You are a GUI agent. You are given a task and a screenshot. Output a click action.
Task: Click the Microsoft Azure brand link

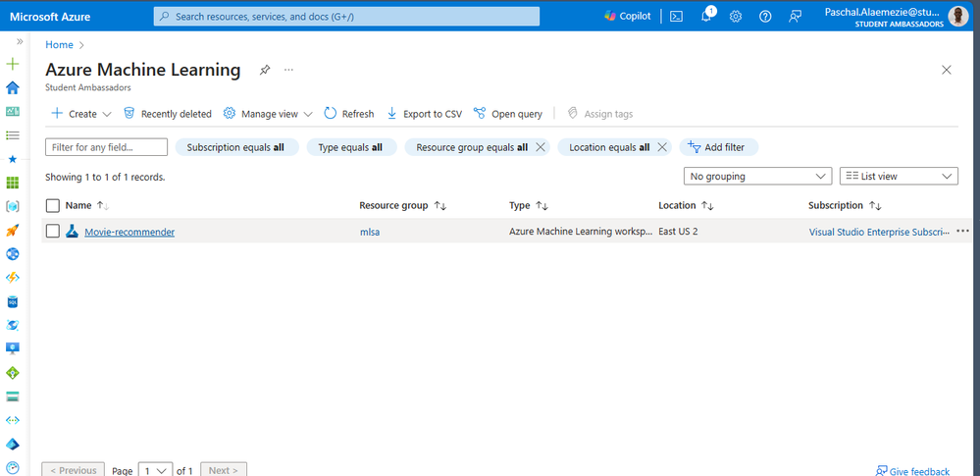click(50, 17)
